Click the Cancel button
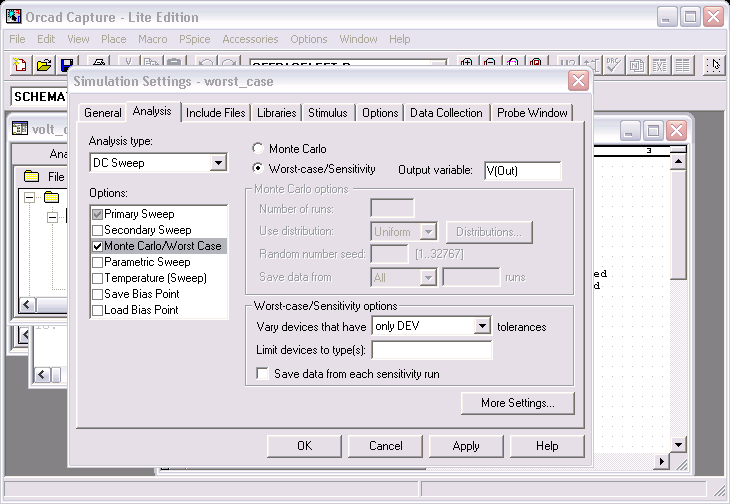 [x=385, y=446]
